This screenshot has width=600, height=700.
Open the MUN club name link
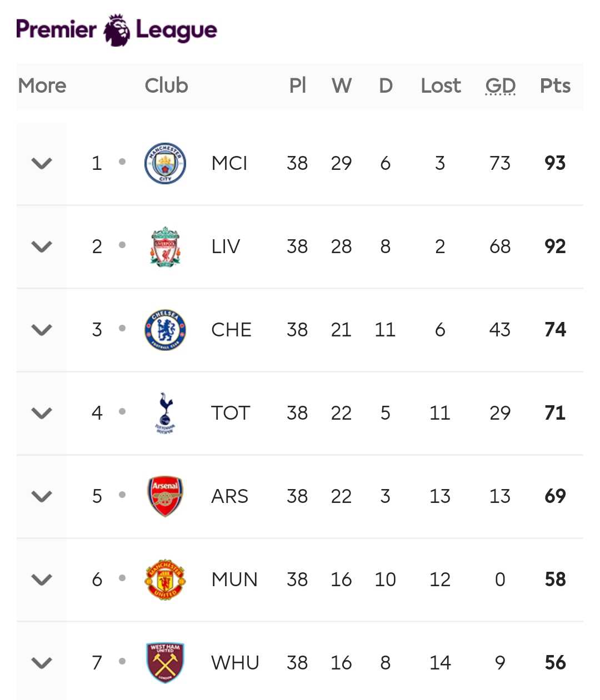coord(234,580)
